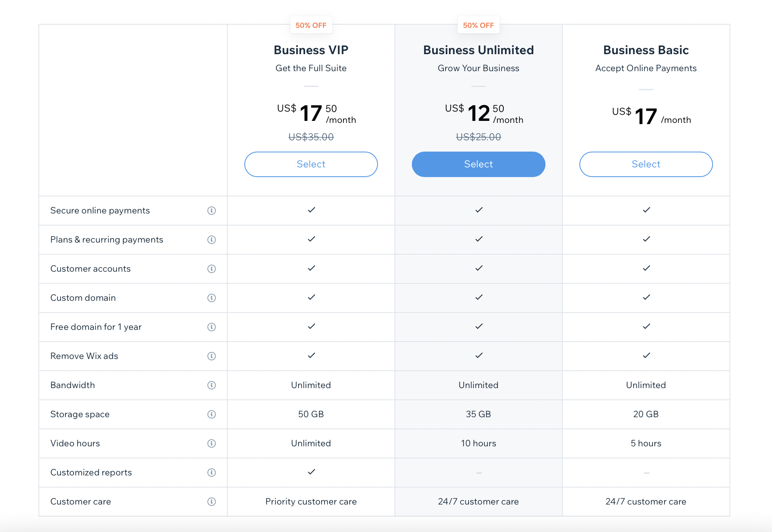Click Get the Full Suite subtitle
The image size is (772, 532).
pyautogui.click(x=311, y=68)
